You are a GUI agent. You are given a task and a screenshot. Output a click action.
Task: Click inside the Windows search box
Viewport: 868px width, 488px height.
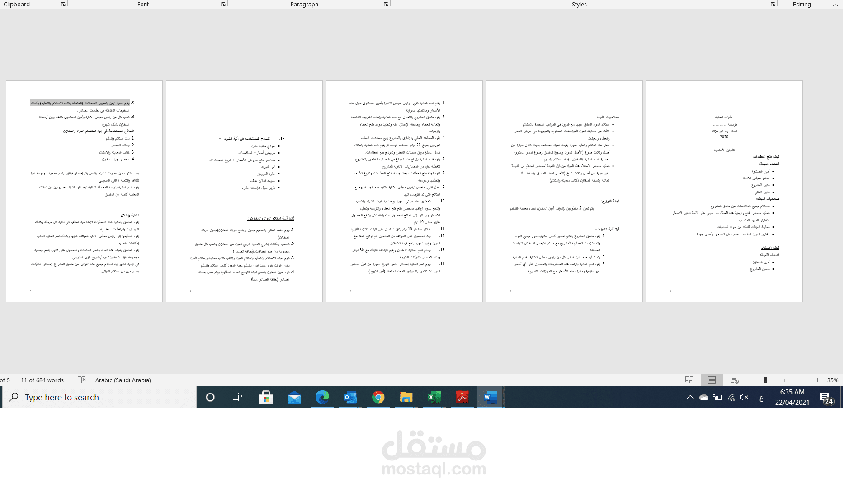99,397
